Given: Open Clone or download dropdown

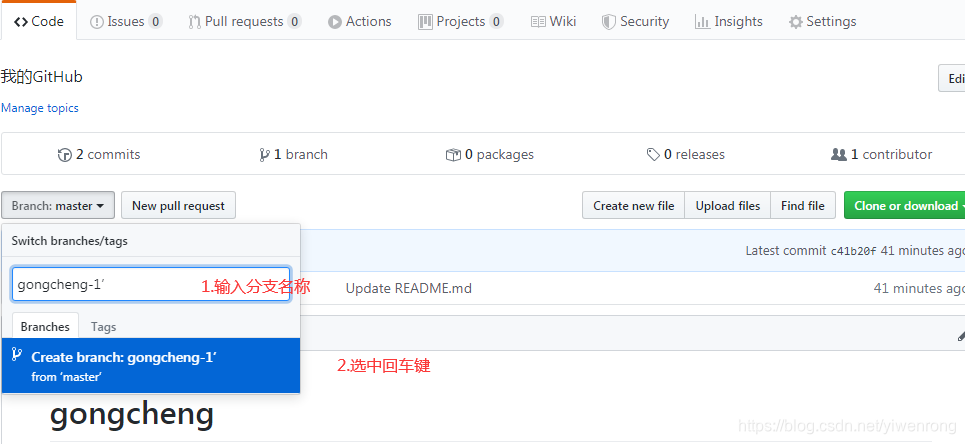Looking at the screenshot, I should tap(905, 206).
